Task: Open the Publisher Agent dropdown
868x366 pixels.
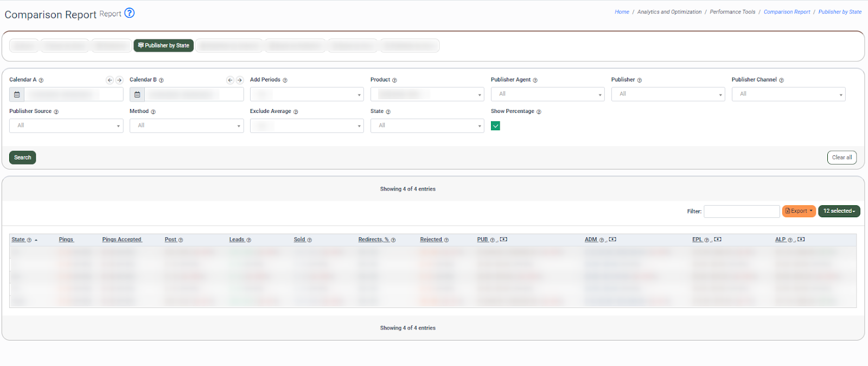Action: pyautogui.click(x=547, y=94)
